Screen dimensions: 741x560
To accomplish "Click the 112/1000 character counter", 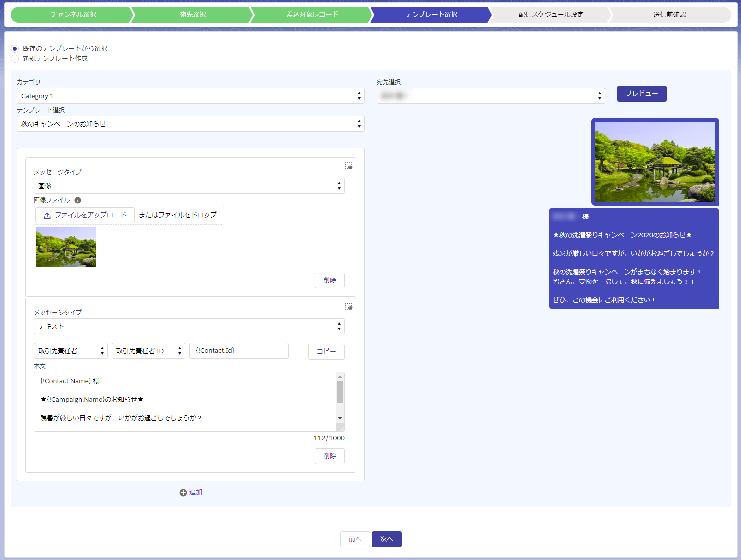I will 329,438.
